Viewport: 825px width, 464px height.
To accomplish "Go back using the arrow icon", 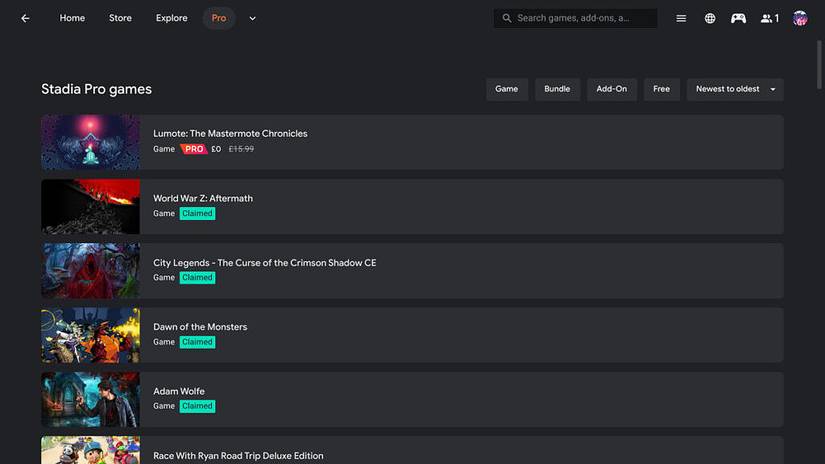I will (25, 18).
